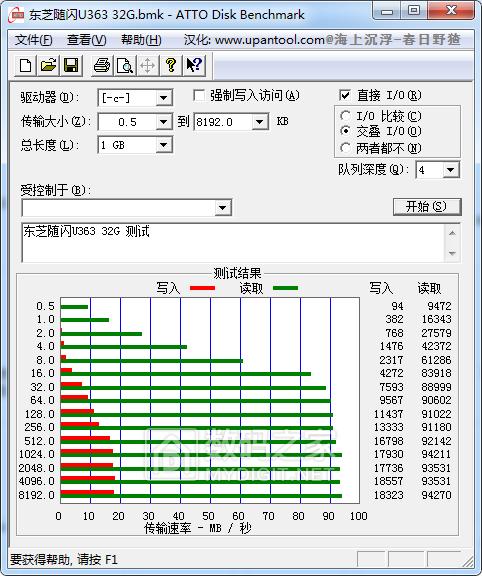Image resolution: width=482 pixels, height=576 pixels.
Task: Click the write value 11437
Action: pyautogui.click(x=388, y=414)
